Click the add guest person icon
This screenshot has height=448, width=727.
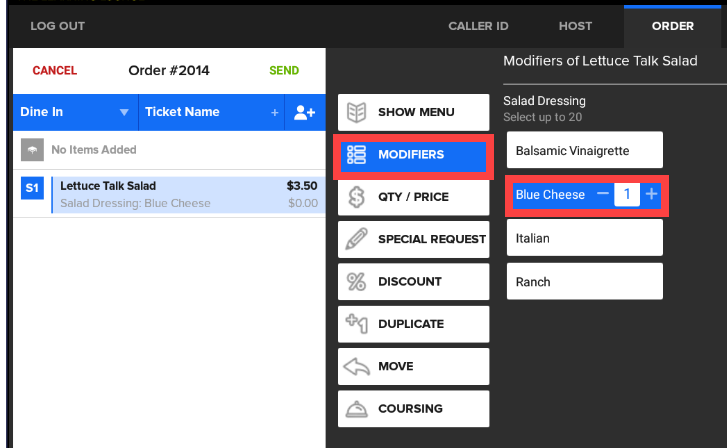click(305, 113)
